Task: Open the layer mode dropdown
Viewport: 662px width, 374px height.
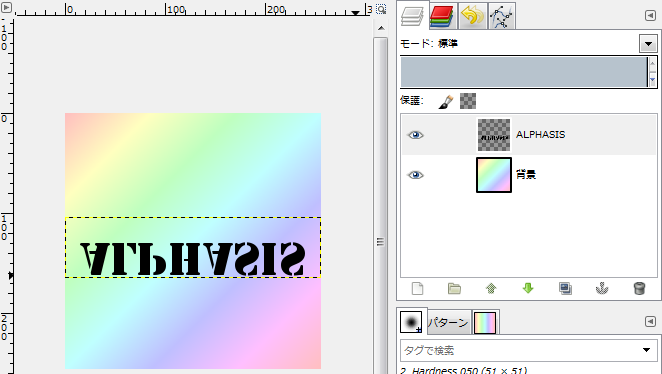Action: (x=648, y=43)
